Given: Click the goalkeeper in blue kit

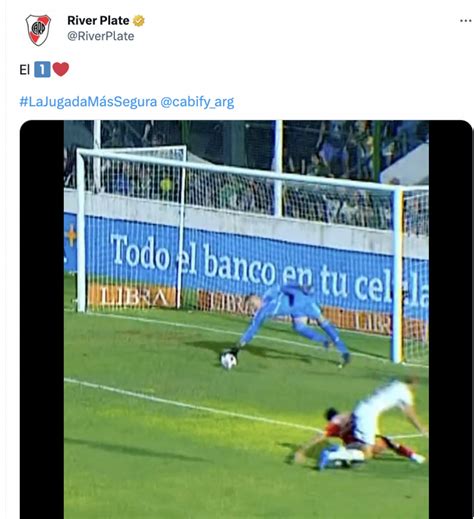Looking at the screenshot, I should coord(293,320).
